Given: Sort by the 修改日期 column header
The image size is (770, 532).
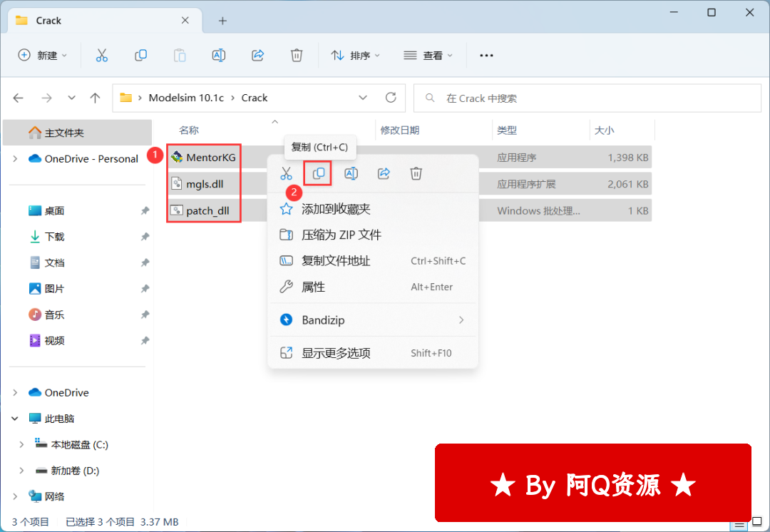Looking at the screenshot, I should 400,131.
